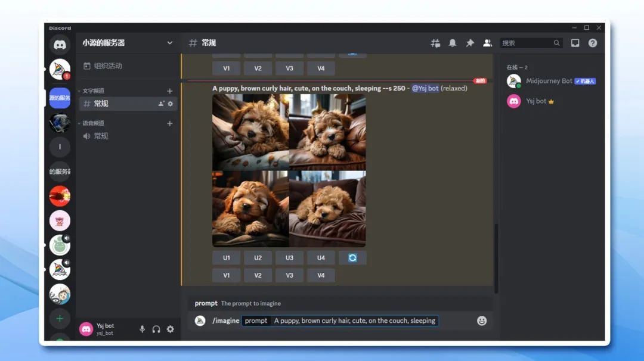Open the red circular server icon
This screenshot has width=644, height=361.
pyautogui.click(x=60, y=195)
